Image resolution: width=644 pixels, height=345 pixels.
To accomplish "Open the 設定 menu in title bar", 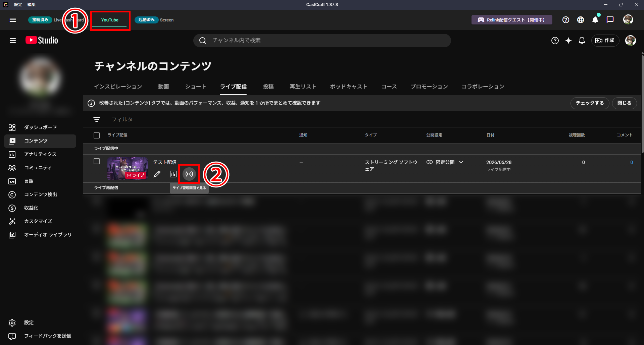I will click(18, 5).
